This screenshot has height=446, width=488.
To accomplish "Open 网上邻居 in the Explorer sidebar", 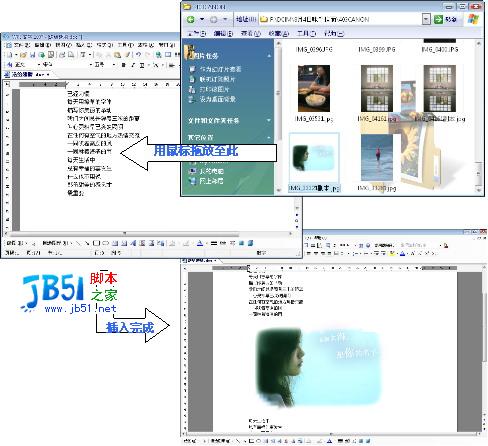I will coord(206,181).
